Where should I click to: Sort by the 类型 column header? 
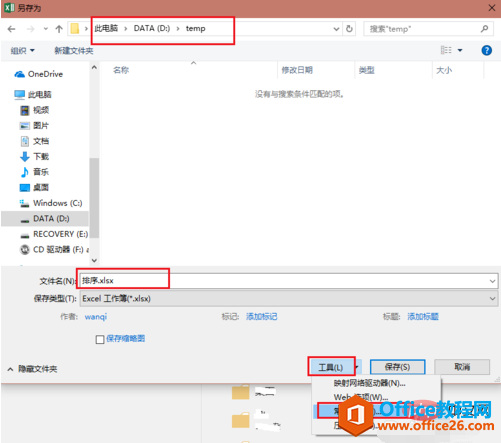point(367,70)
